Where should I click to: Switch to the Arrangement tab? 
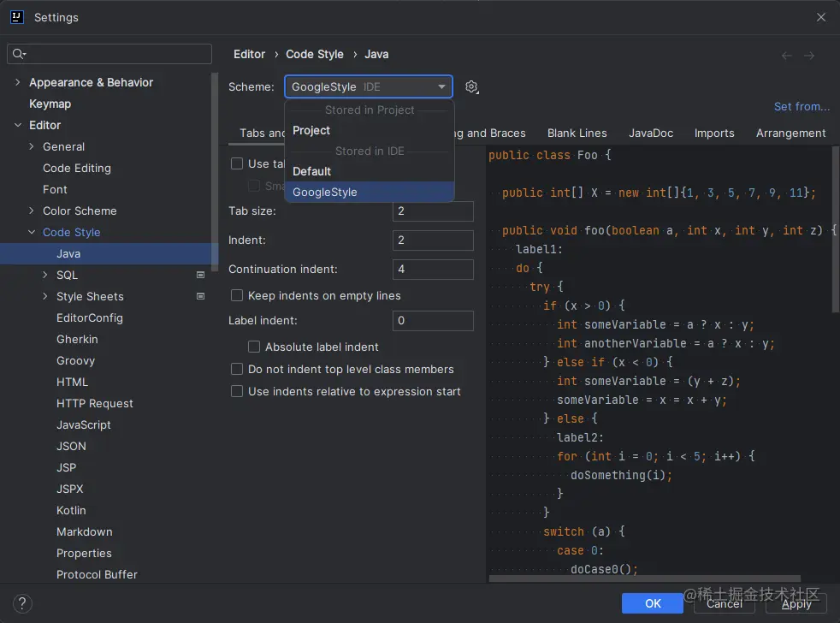pos(790,133)
